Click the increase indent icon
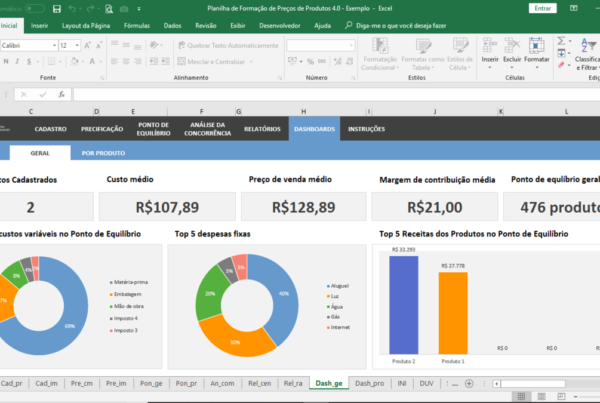This screenshot has height=403, width=600. tap(165, 61)
